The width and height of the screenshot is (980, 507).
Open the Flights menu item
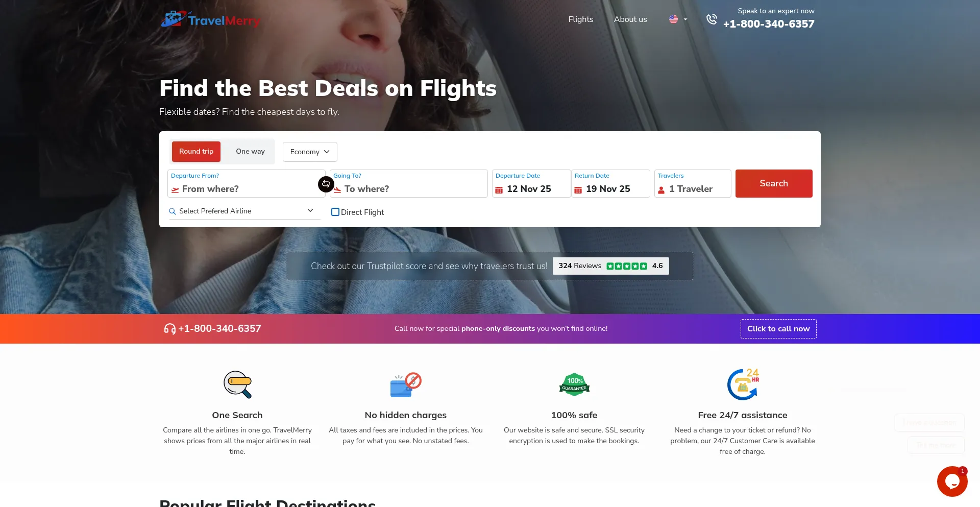pyautogui.click(x=581, y=19)
